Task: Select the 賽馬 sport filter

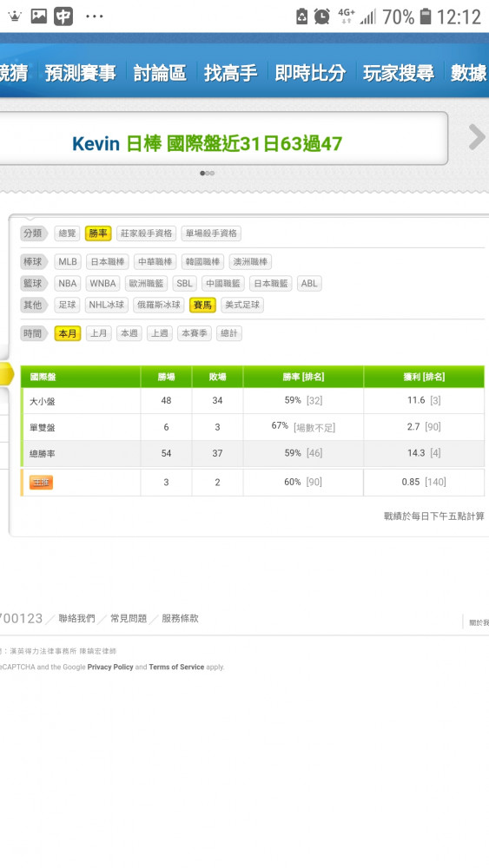Action: [x=202, y=305]
